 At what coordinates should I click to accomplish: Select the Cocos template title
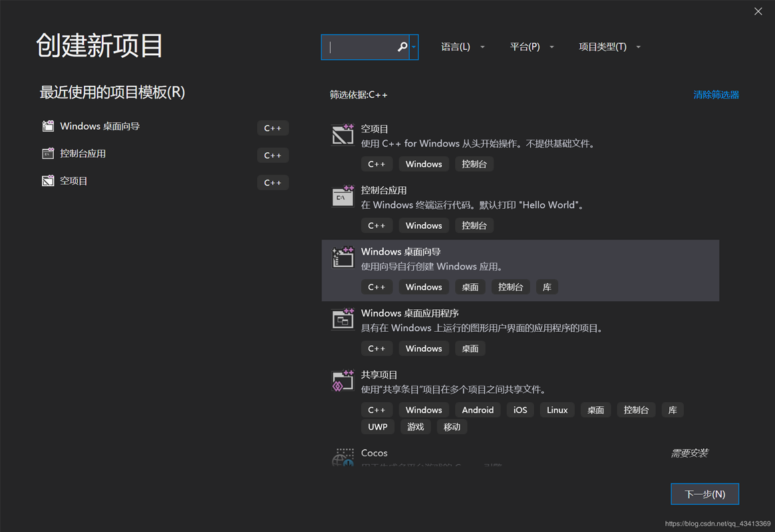click(x=374, y=453)
